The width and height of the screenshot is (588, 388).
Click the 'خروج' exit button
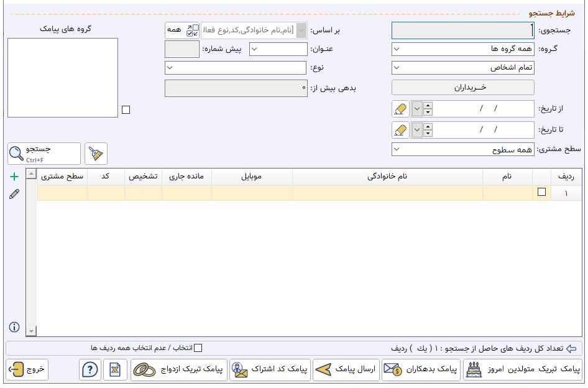click(27, 370)
